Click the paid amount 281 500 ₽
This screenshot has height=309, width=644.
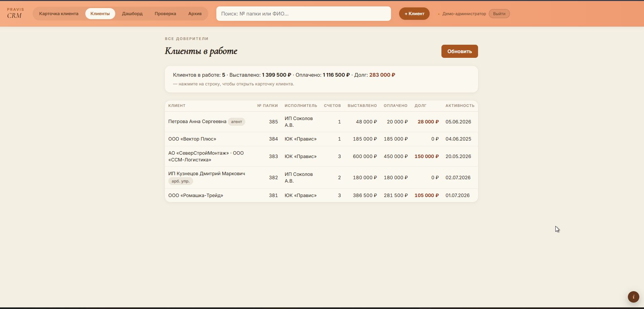point(396,195)
